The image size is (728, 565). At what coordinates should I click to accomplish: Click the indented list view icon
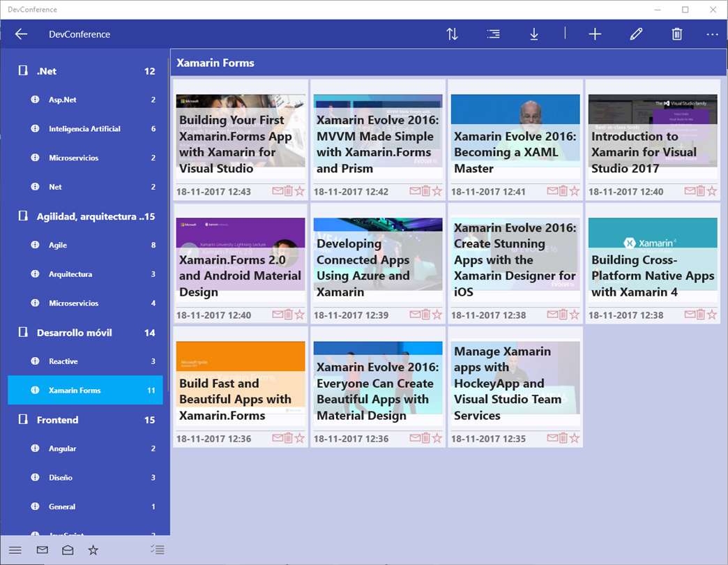[x=494, y=34]
